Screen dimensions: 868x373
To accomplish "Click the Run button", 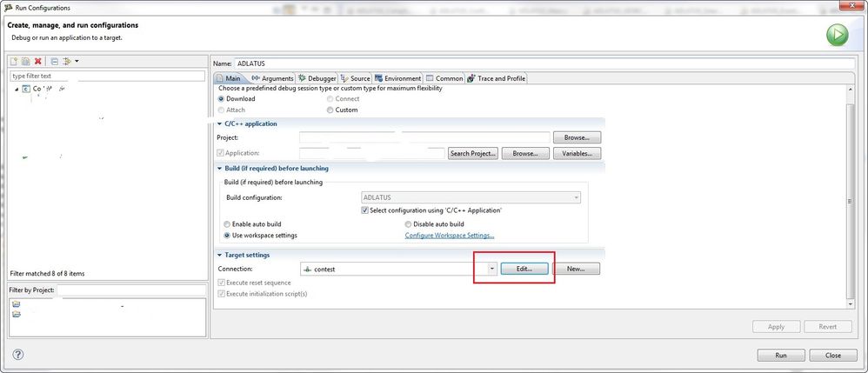I will click(x=780, y=356).
